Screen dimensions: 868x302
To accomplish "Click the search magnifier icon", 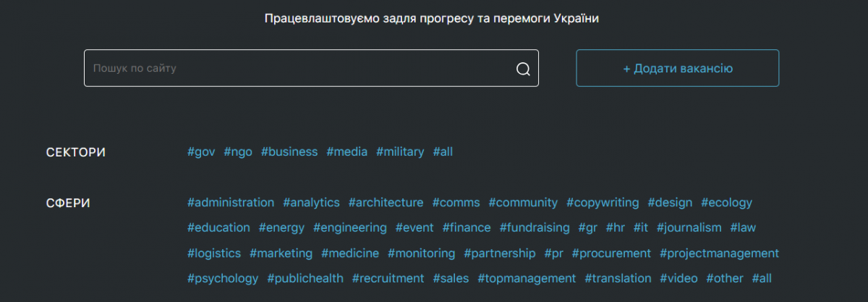I will (x=523, y=69).
